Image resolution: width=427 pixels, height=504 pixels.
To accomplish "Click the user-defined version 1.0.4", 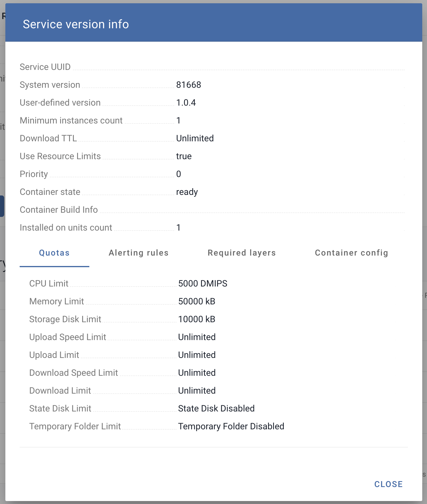I will click(x=186, y=103).
